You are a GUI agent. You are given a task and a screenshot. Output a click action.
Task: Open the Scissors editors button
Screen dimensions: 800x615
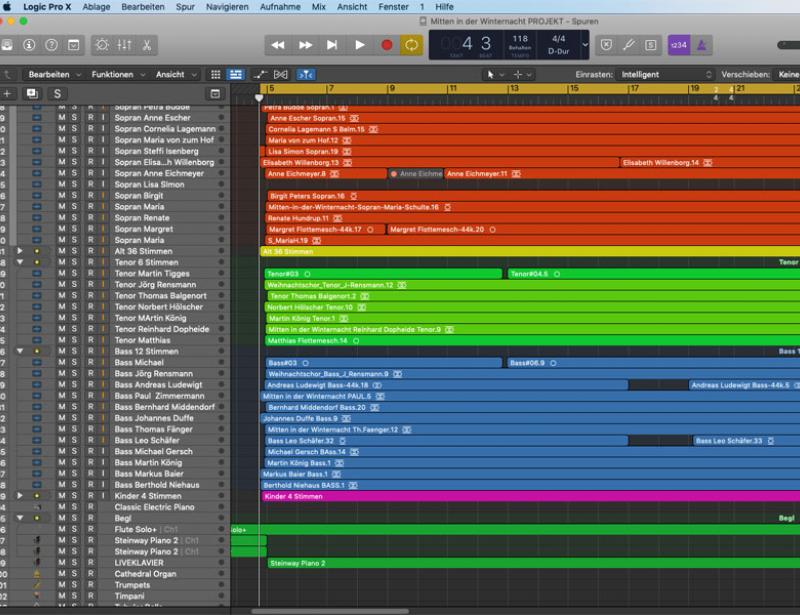pos(147,45)
